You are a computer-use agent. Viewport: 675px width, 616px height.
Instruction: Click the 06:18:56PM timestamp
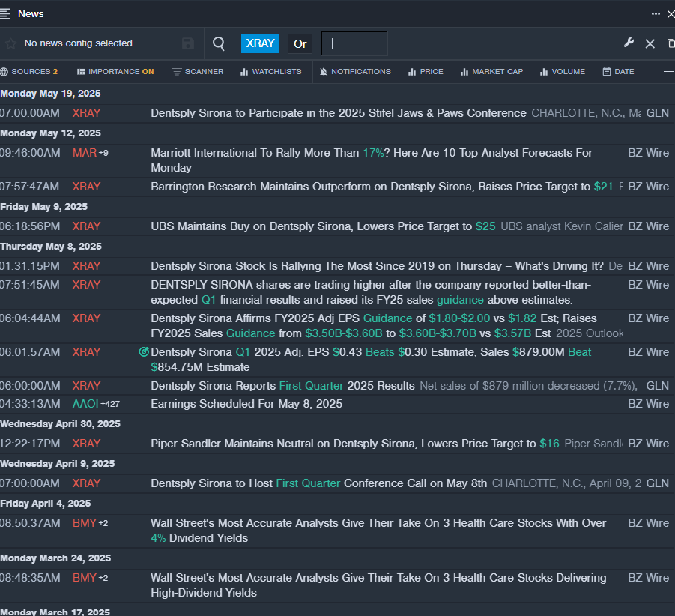(x=30, y=226)
